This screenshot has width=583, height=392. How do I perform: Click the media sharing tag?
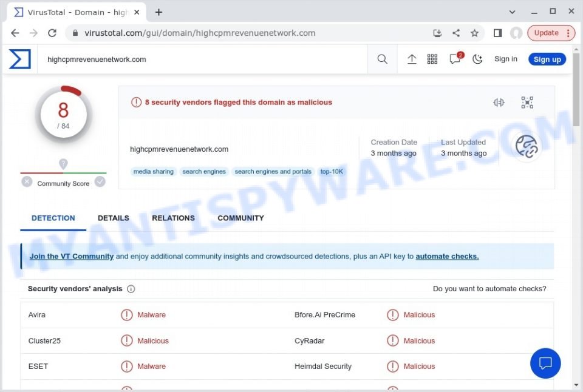coord(153,172)
